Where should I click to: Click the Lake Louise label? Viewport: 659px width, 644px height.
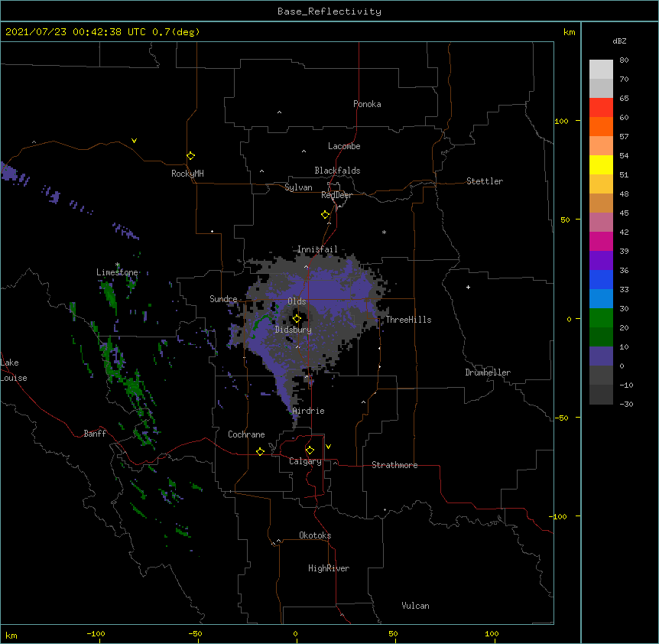(x=14, y=370)
